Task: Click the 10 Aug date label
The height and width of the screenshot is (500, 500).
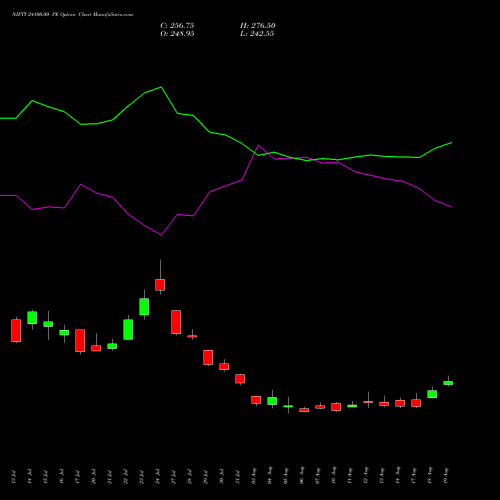Action: pyautogui.click(x=334, y=476)
